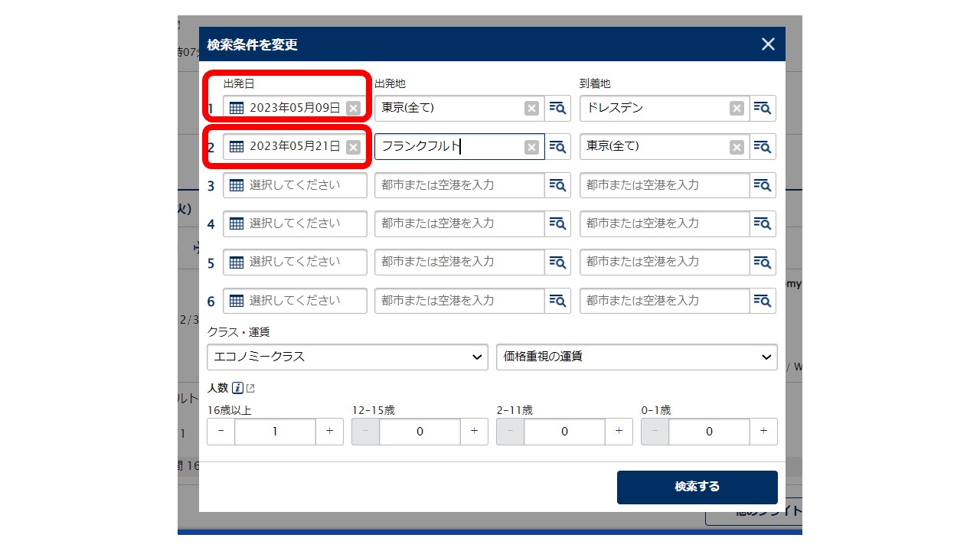The width and height of the screenshot is (980, 551).
Task: Open airport search for row 5 destination
Action: click(763, 262)
